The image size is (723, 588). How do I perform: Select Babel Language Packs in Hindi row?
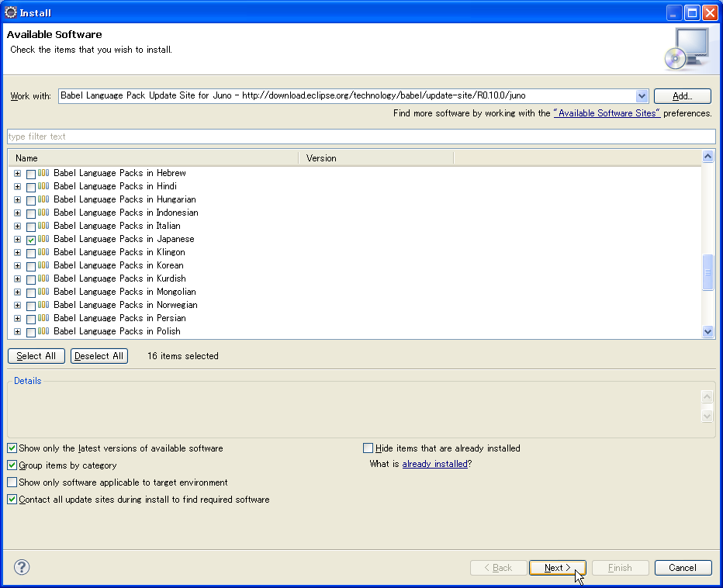[x=116, y=186]
